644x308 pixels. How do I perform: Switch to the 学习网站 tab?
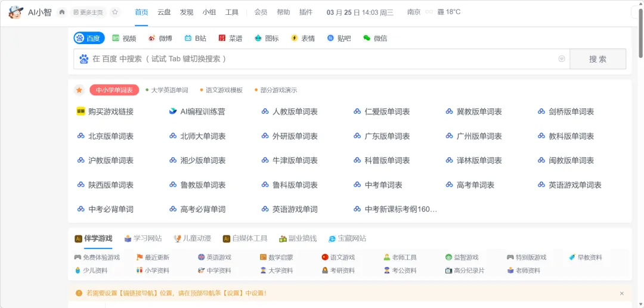tap(143, 238)
